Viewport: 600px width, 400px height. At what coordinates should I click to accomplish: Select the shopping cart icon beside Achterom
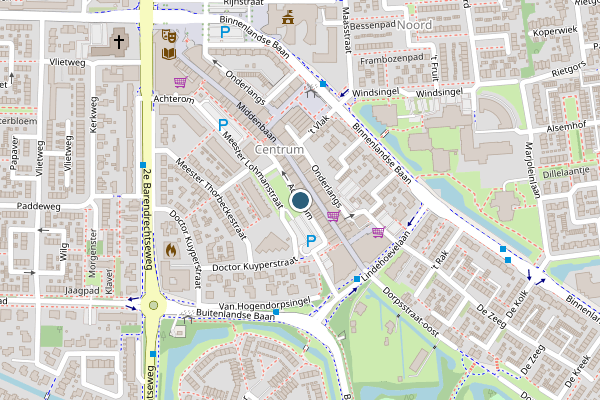click(x=180, y=82)
